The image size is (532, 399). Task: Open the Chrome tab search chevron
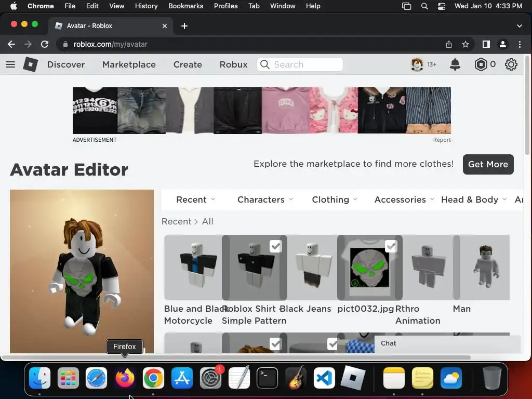[520, 26]
